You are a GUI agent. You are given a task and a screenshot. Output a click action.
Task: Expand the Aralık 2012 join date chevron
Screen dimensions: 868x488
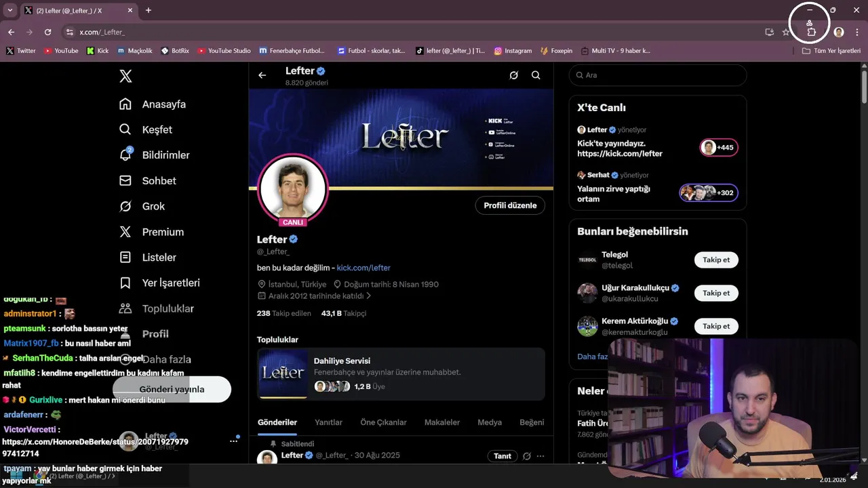369,296
